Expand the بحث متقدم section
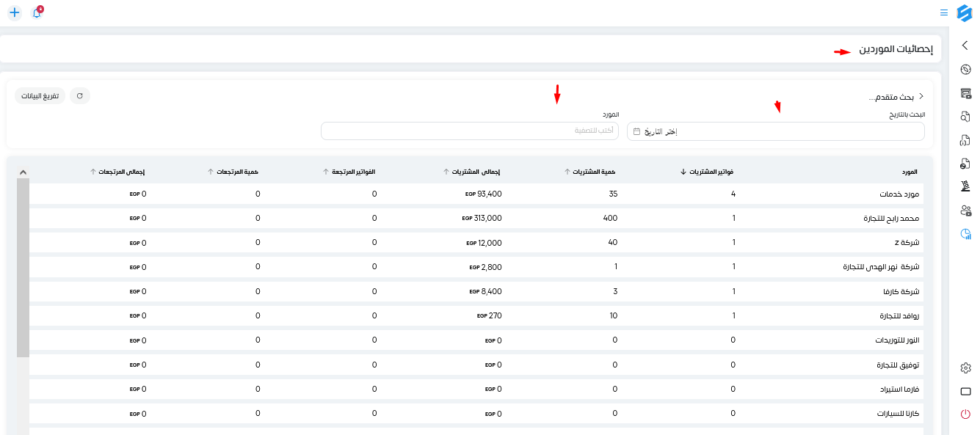This screenshot has height=435, width=980. pyautogui.click(x=896, y=97)
